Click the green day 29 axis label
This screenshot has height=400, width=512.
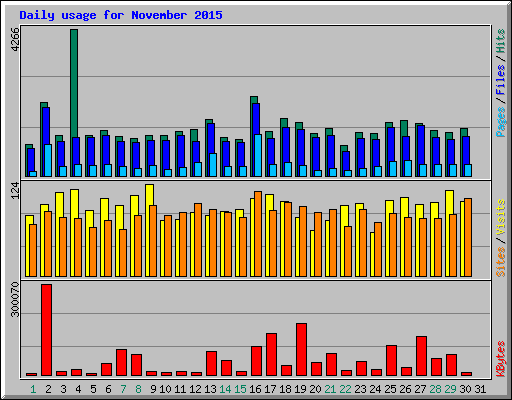(x=450, y=389)
